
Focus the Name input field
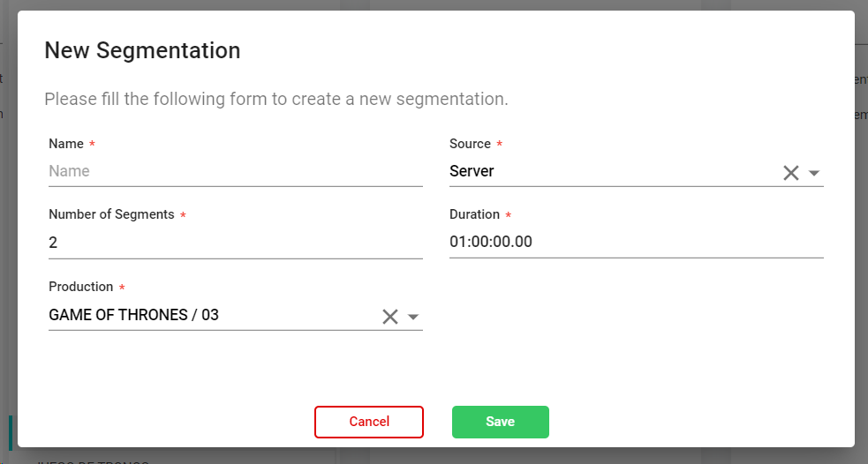(x=235, y=171)
